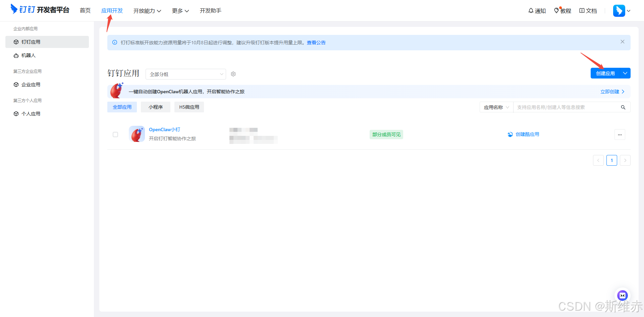
Task: Go to 首页 in the top navigation
Action: [85, 11]
